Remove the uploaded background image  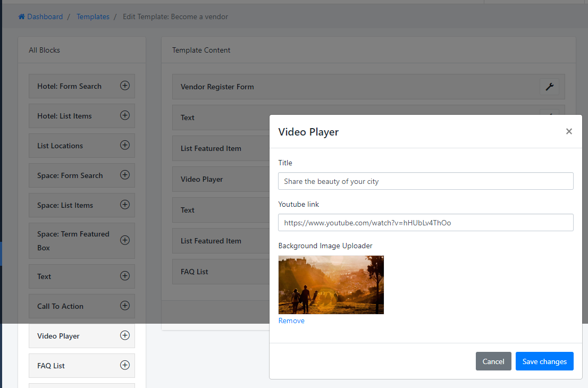(291, 321)
